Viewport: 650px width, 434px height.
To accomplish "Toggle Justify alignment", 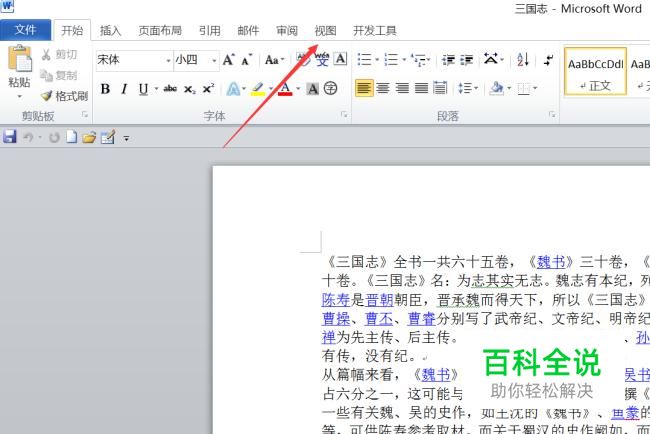I will tap(421, 88).
